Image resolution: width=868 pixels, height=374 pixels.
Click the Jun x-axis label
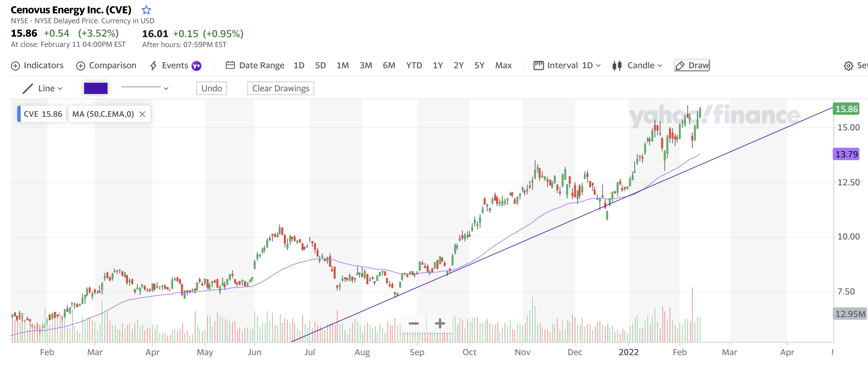(254, 353)
